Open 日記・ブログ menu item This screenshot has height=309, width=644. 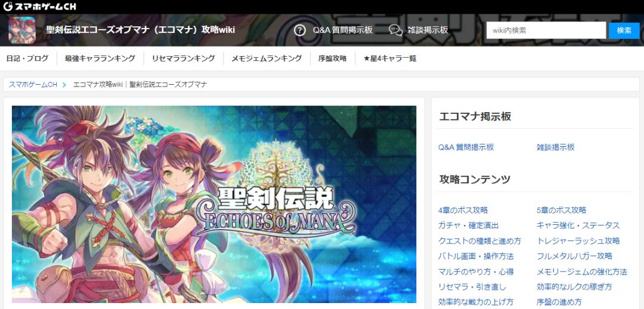(27, 58)
